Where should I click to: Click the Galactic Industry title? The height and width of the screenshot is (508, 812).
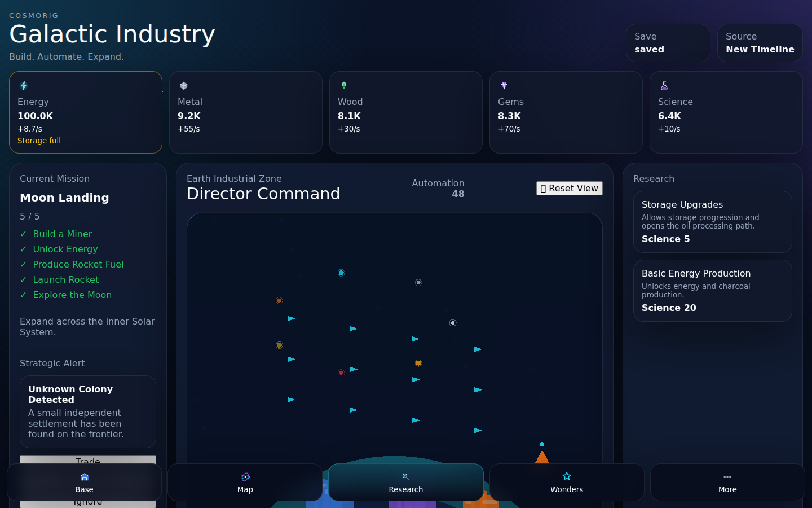(x=112, y=34)
